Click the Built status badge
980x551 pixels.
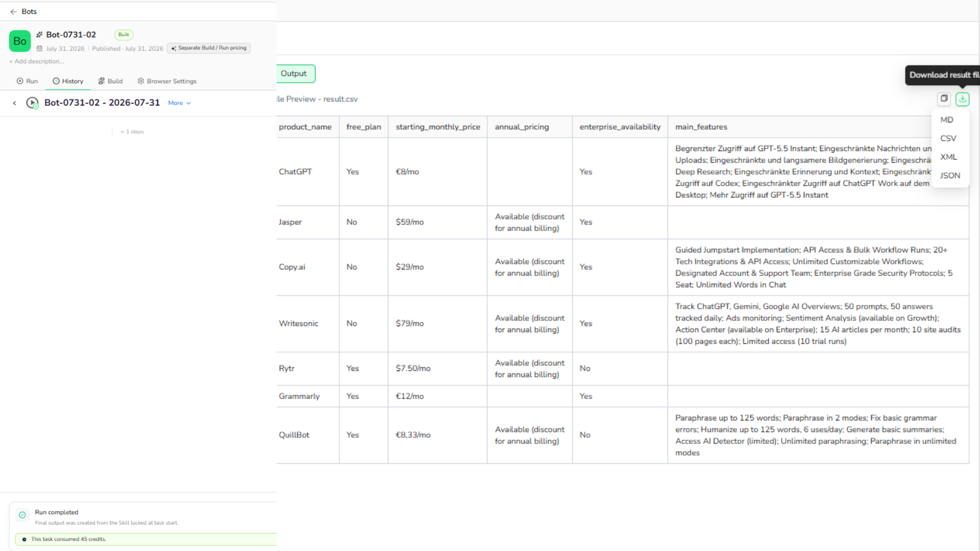pyautogui.click(x=124, y=35)
